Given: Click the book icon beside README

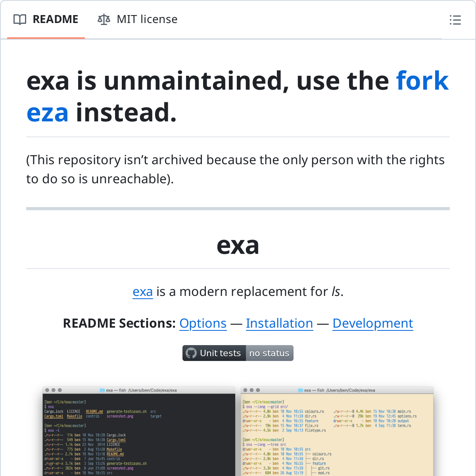Looking at the screenshot, I should coord(20,19).
